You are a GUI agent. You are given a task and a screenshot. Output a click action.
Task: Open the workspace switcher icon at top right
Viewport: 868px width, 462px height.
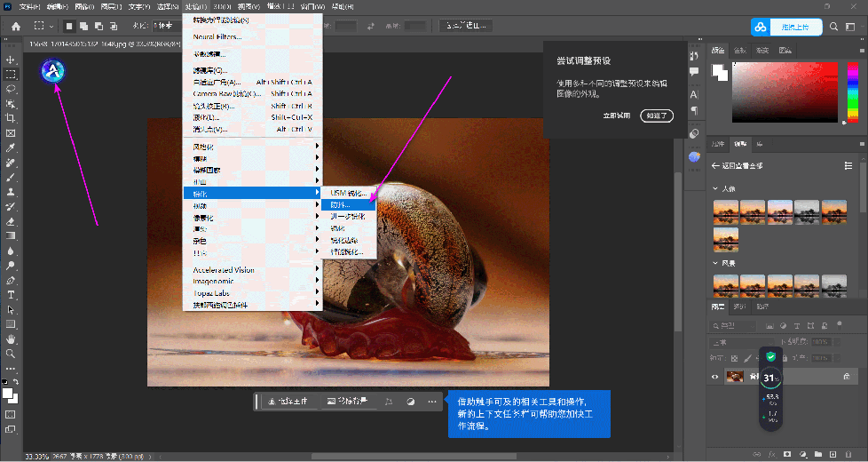pos(850,27)
